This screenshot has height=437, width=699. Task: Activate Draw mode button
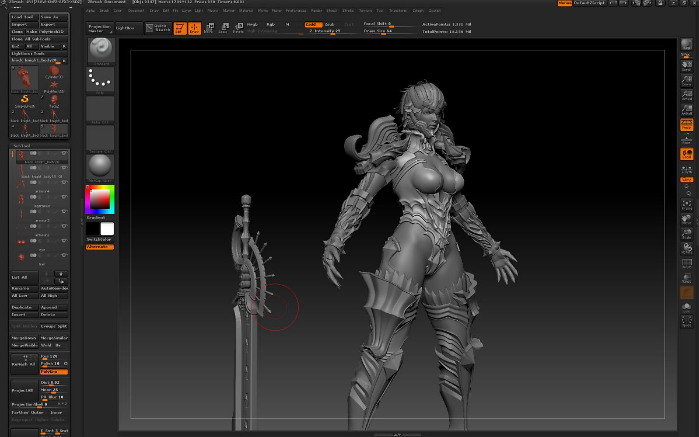tap(194, 29)
